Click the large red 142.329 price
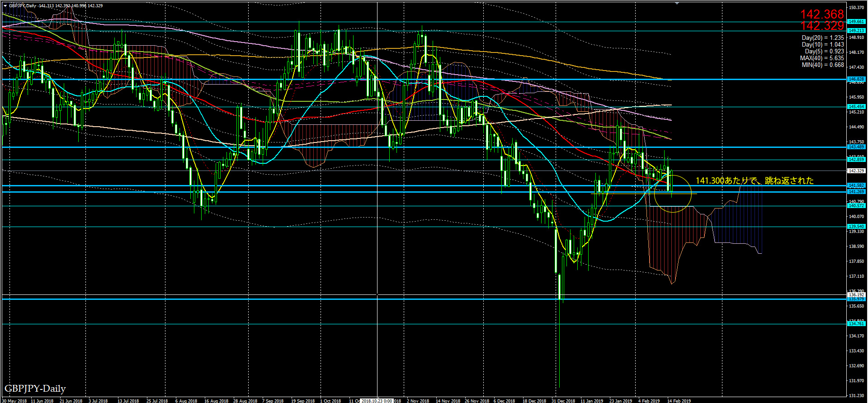The height and width of the screenshot is (403, 868). (822, 26)
